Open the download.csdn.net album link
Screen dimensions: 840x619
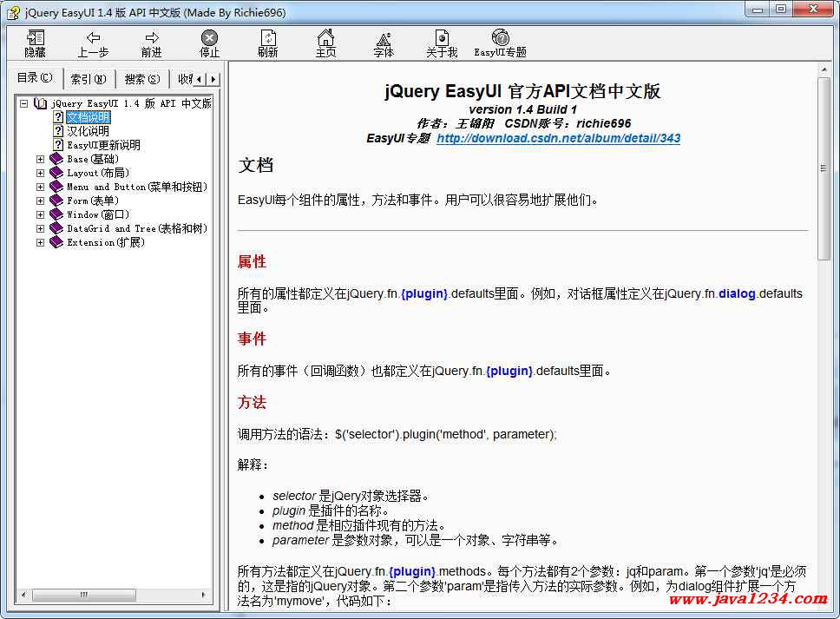click(558, 138)
